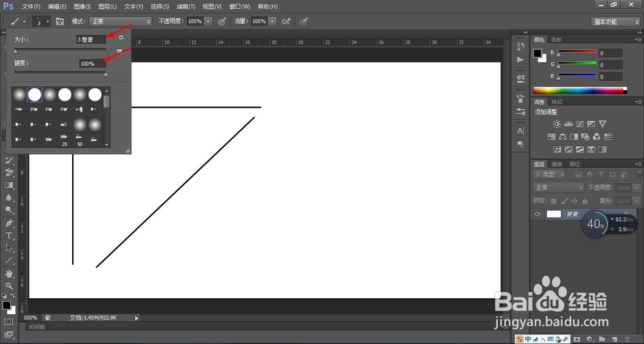The image size is (644, 344).
Task: Switch to the 样式 tab
Action: [x=556, y=102]
